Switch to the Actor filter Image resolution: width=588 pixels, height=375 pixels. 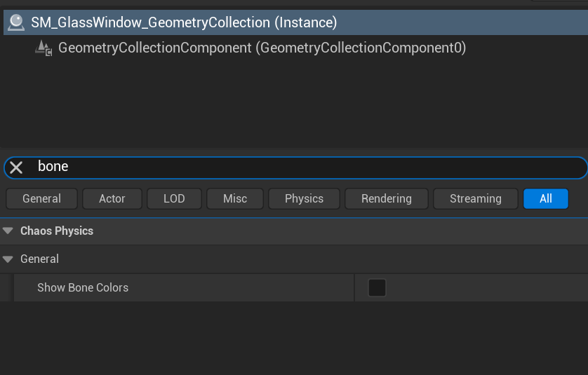click(x=112, y=198)
